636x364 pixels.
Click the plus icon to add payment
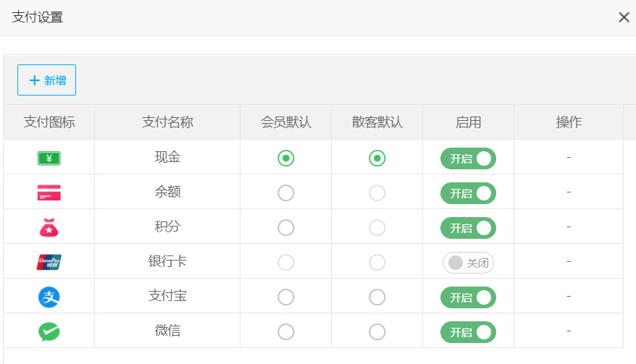point(34,80)
